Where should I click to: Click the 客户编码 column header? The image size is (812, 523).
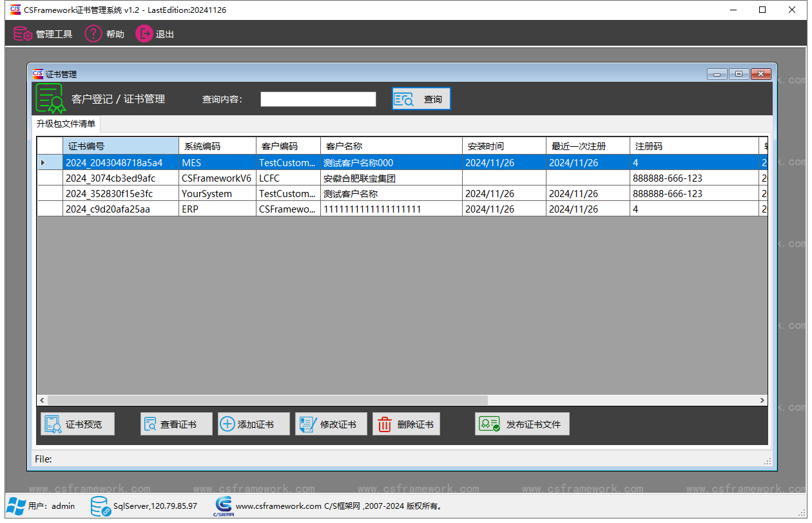[x=288, y=146]
